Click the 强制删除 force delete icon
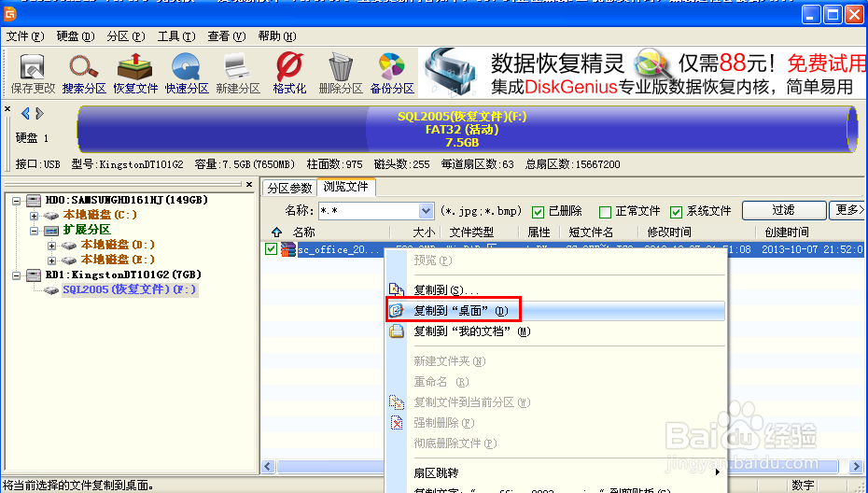 point(397,423)
